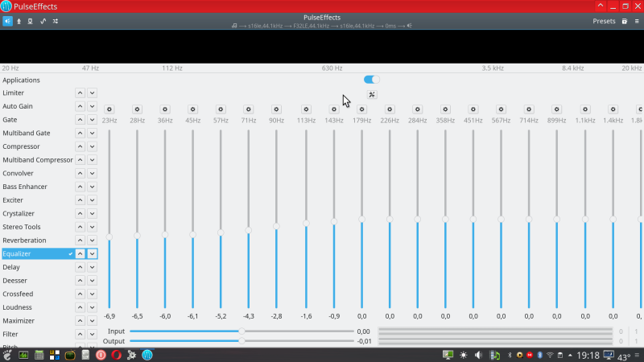The height and width of the screenshot is (362, 644).
Task: Select Crystalizer effect
Action: pos(19,213)
